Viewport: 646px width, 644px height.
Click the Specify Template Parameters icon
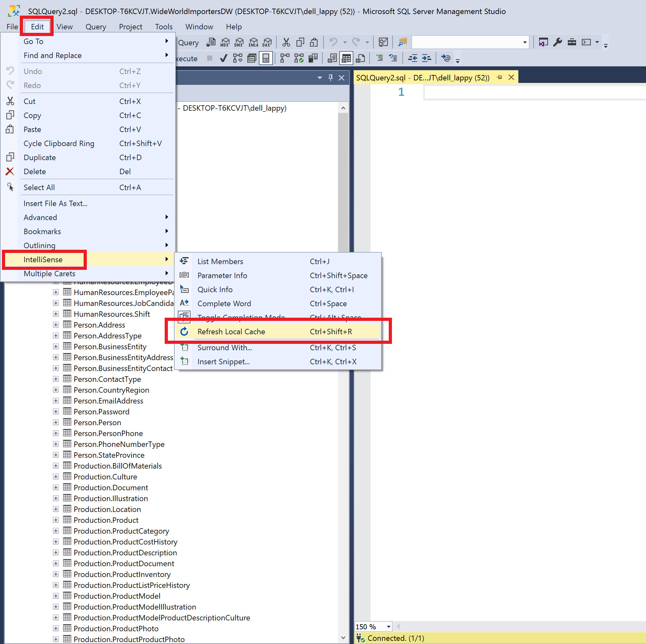pos(446,58)
